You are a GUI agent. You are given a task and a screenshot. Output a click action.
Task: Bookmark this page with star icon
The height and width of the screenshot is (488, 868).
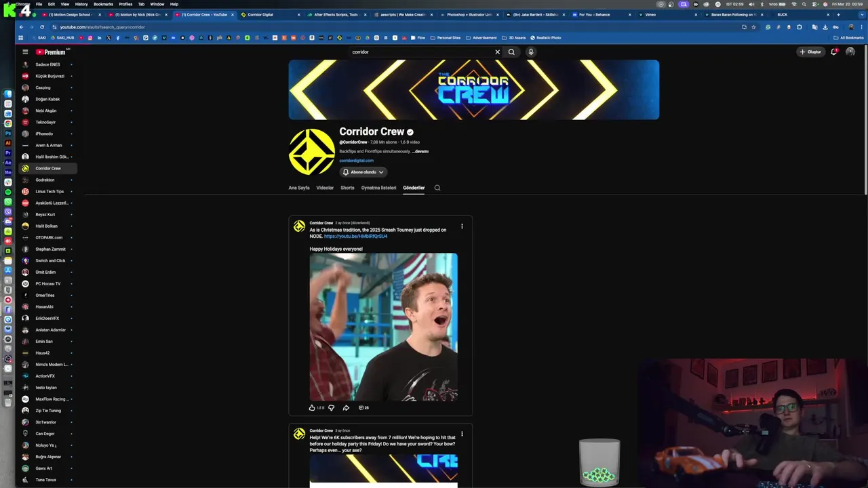pos(753,27)
